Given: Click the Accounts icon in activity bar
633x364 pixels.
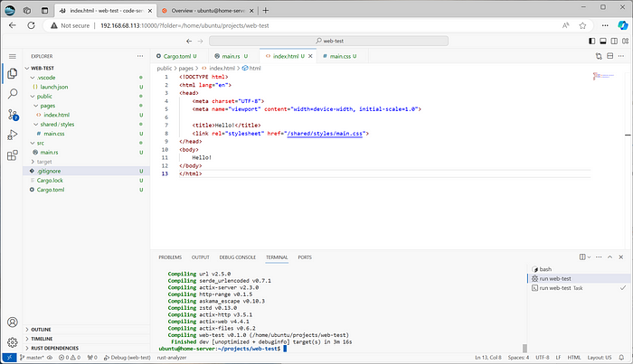Looking at the screenshot, I should click(13, 321).
